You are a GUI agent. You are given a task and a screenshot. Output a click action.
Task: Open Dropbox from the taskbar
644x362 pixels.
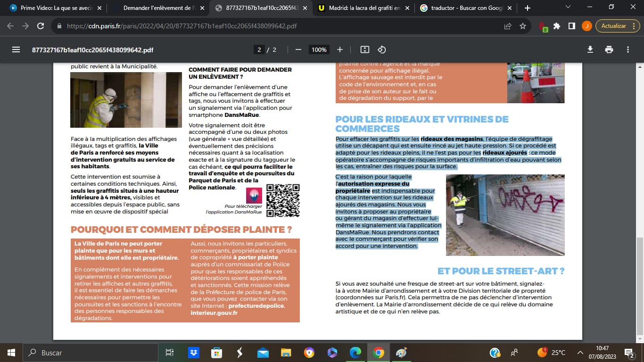[x=194, y=353]
